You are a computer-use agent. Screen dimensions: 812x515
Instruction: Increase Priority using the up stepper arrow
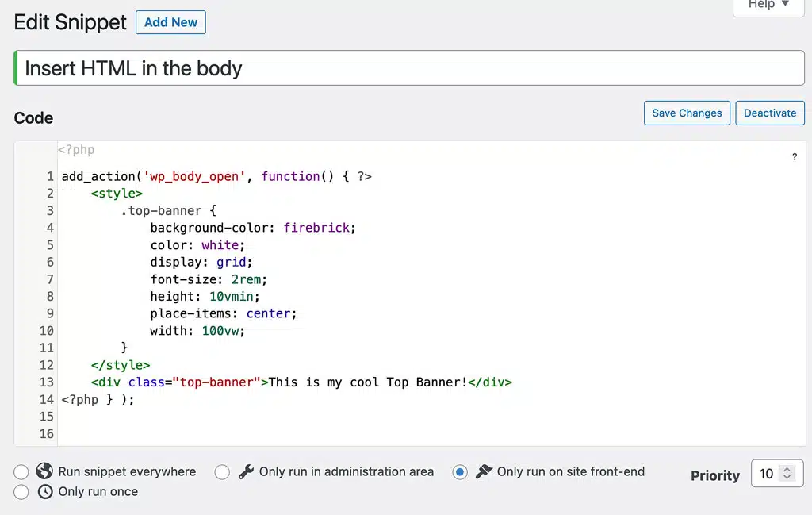788,468
